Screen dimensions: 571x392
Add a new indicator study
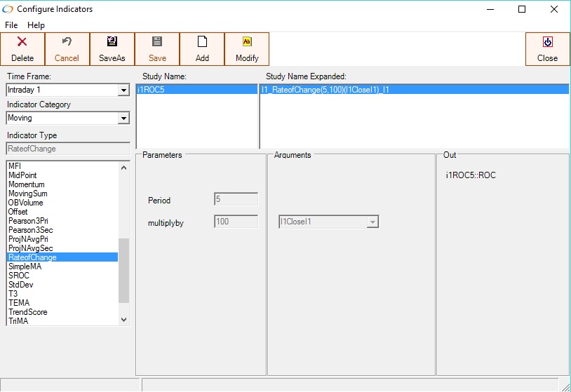(x=202, y=48)
